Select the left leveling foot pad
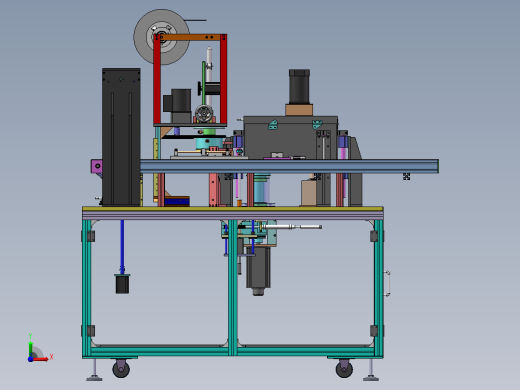520x390 pixels. (94, 378)
